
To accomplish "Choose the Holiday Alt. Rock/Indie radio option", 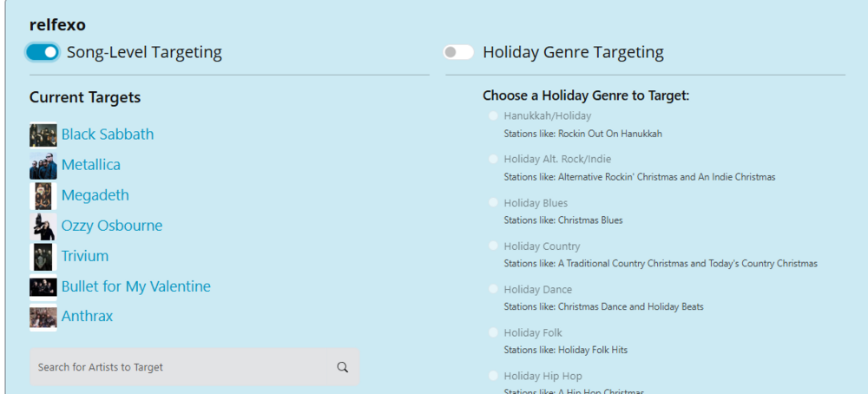I will coord(493,159).
